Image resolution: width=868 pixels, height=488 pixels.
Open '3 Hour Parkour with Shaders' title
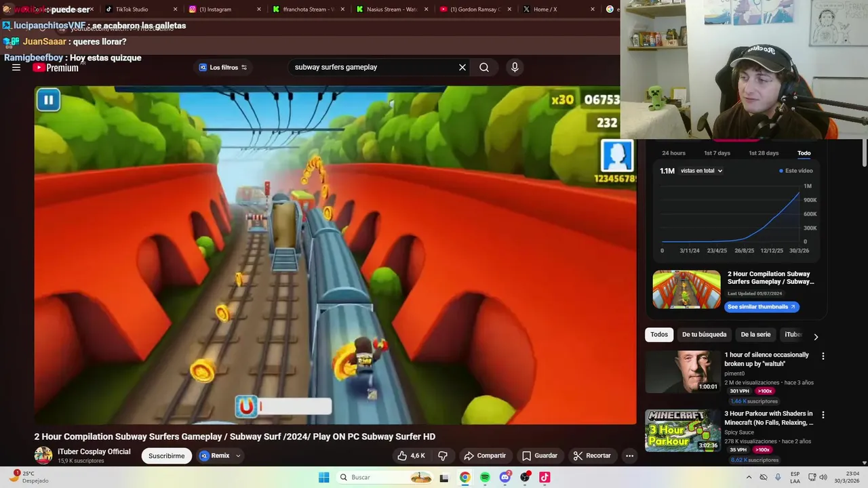tap(769, 418)
